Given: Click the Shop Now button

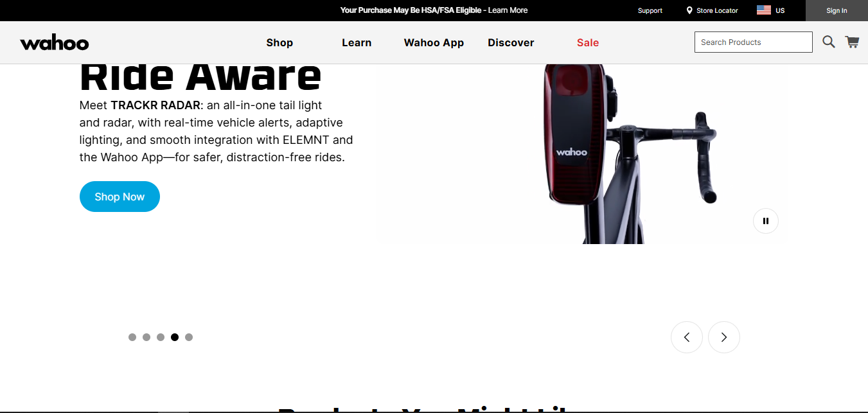Looking at the screenshot, I should (120, 197).
